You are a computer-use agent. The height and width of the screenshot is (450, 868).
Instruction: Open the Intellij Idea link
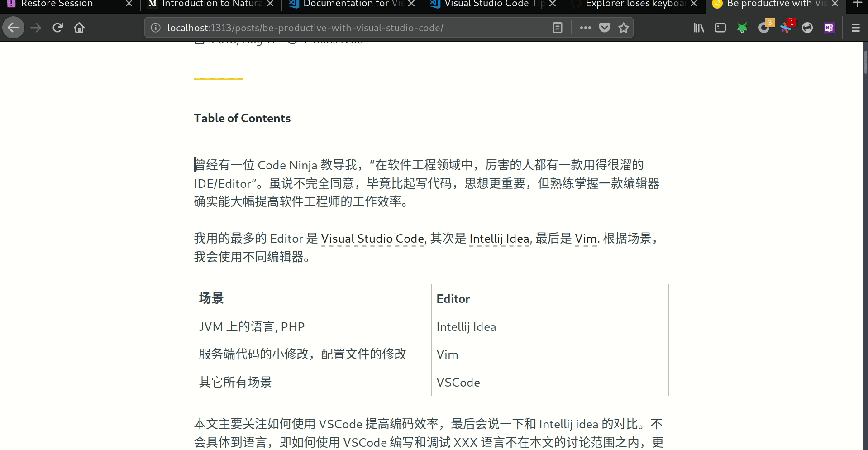pos(499,239)
